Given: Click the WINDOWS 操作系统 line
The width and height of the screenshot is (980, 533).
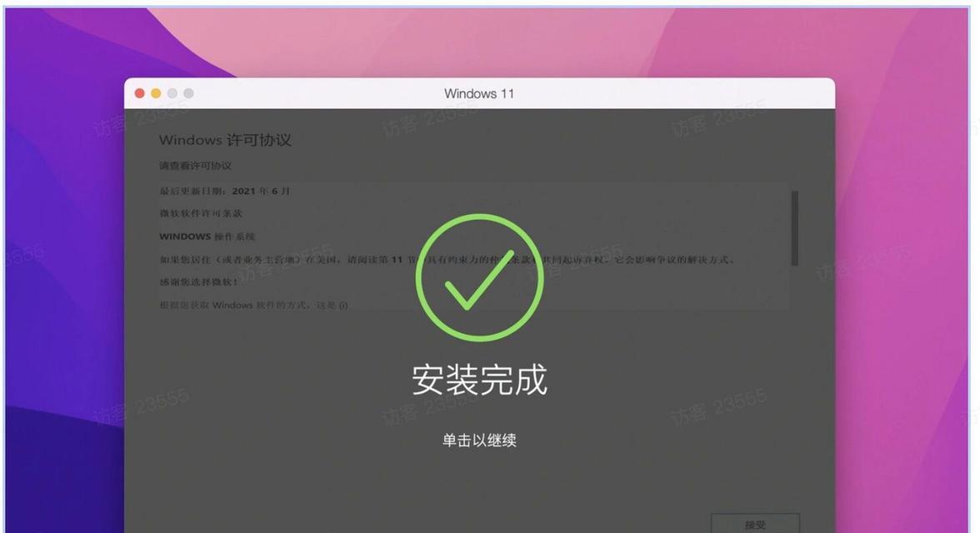Looking at the screenshot, I should click(207, 237).
